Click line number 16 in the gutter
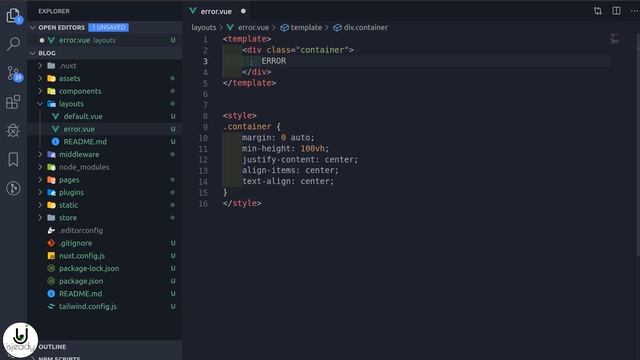640x360 pixels. click(203, 203)
